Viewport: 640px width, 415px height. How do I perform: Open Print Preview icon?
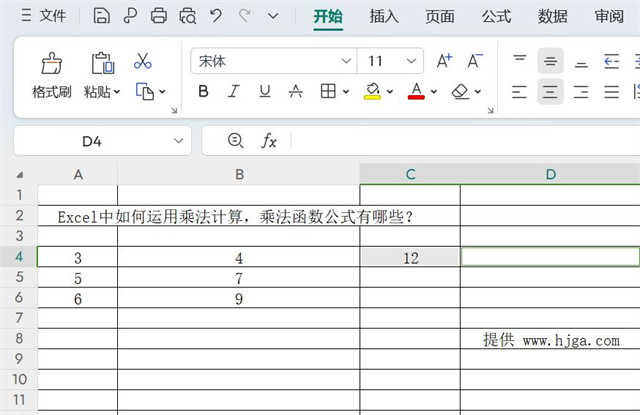[x=187, y=16]
